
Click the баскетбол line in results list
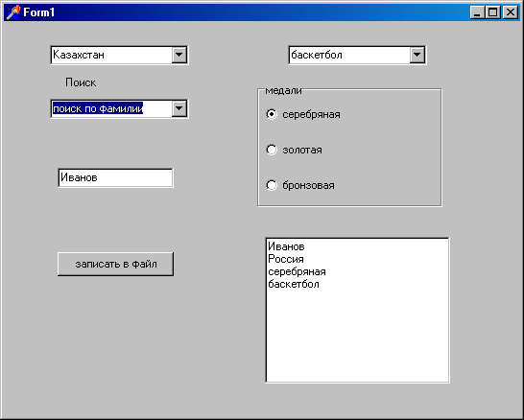(x=294, y=284)
